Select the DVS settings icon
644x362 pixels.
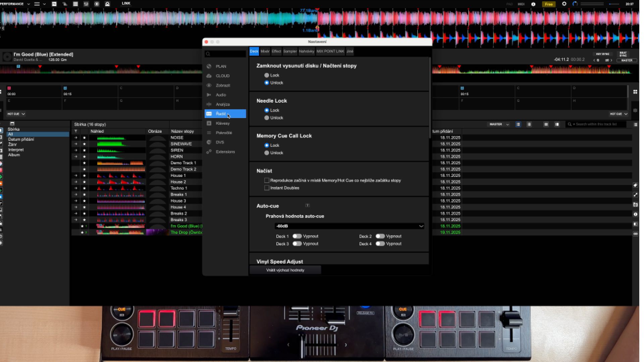pyautogui.click(x=209, y=142)
